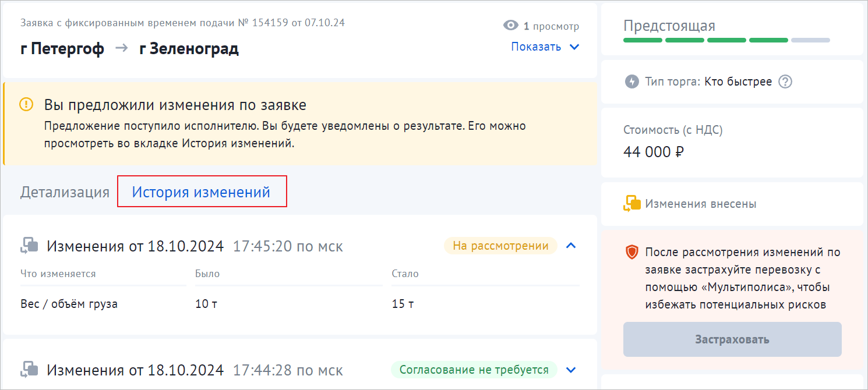
Task: Expand the 17:44:28 changes entry chevron
Action: pyautogui.click(x=571, y=370)
